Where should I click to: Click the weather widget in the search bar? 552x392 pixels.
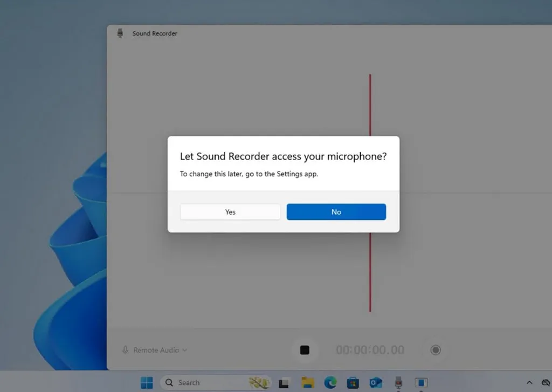259,382
